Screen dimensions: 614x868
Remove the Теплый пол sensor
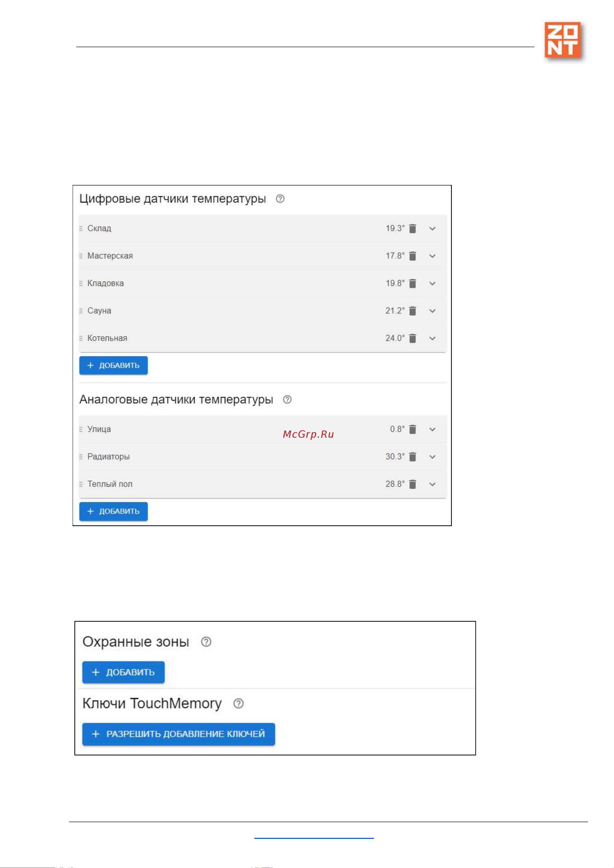[x=412, y=484]
